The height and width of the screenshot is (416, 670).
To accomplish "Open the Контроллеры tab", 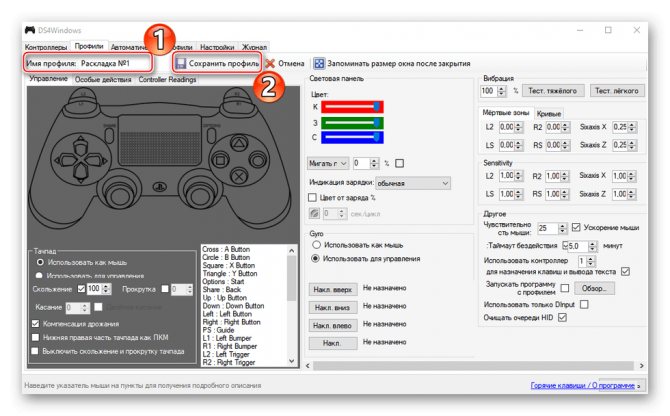I will (x=46, y=47).
